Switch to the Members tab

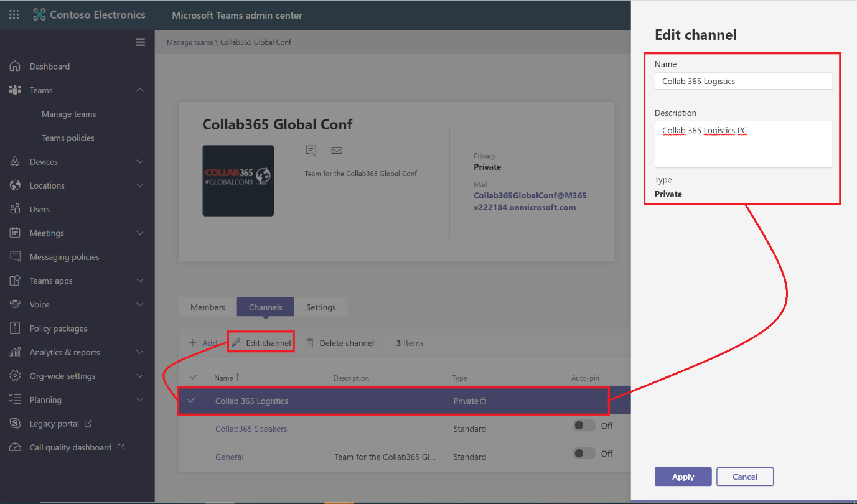click(x=208, y=307)
